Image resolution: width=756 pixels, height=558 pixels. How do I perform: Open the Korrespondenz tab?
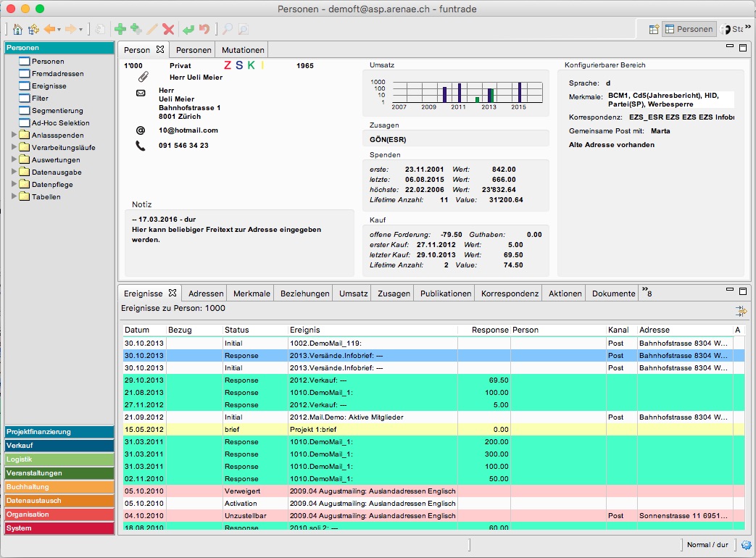click(510, 293)
